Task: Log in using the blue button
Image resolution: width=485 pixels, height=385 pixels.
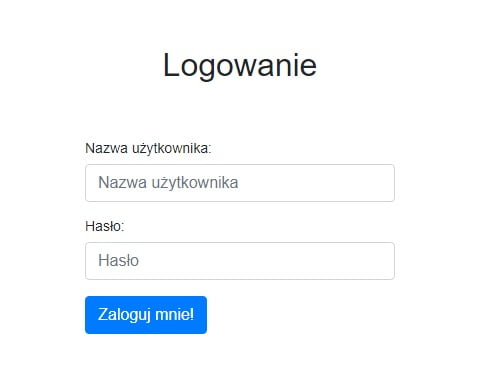Action: [146, 315]
